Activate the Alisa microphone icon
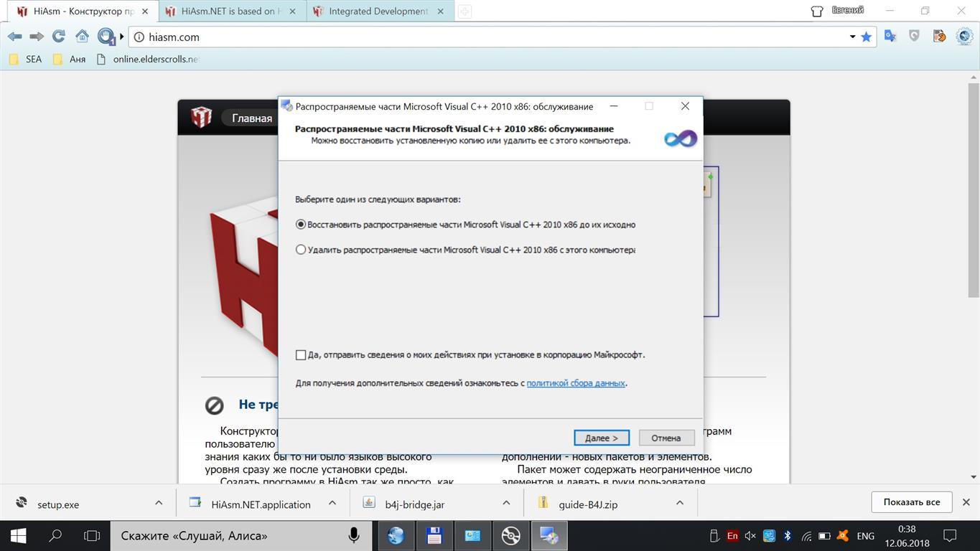This screenshot has height=551, width=980. pos(354,535)
